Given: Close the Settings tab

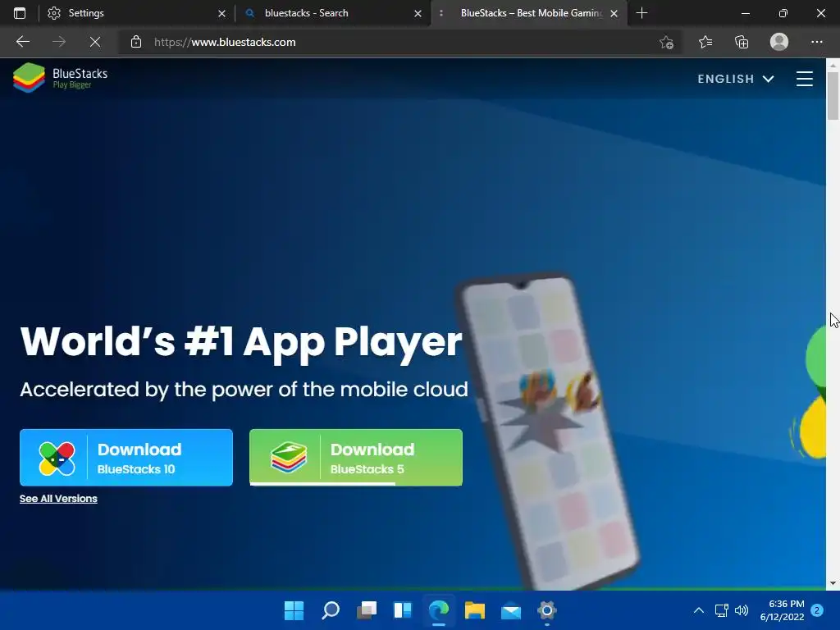Looking at the screenshot, I should tap(221, 13).
